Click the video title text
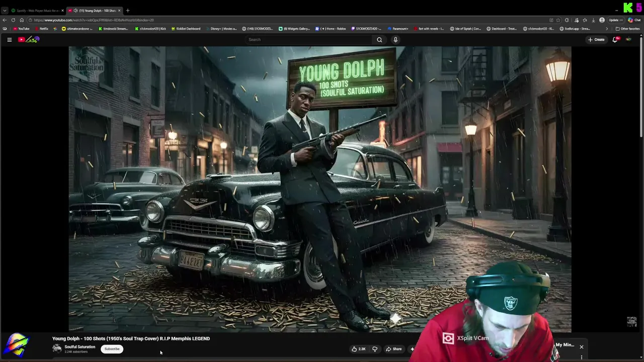Screen dimensions: 644x362 click(131, 338)
